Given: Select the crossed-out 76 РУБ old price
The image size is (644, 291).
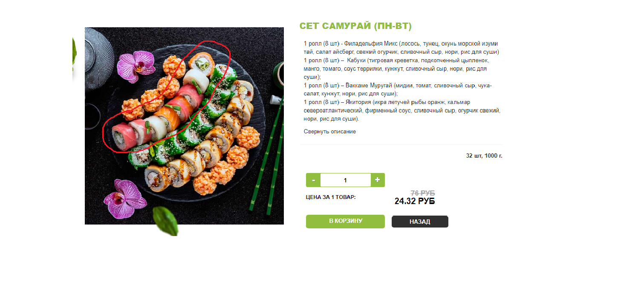Looking at the screenshot, I should [423, 193].
